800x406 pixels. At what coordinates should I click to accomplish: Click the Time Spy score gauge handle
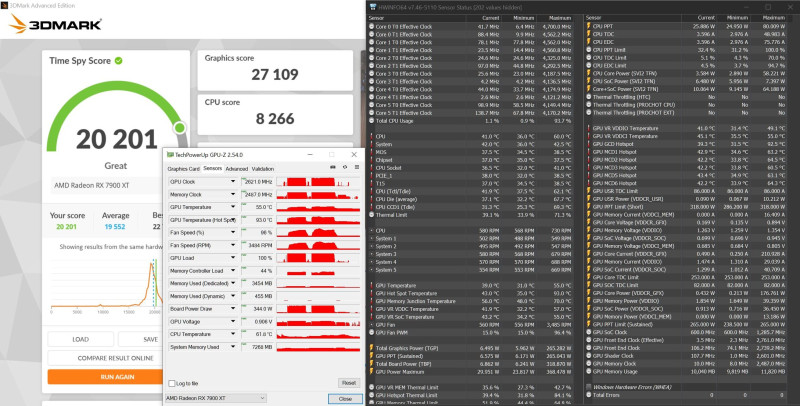tap(179, 127)
